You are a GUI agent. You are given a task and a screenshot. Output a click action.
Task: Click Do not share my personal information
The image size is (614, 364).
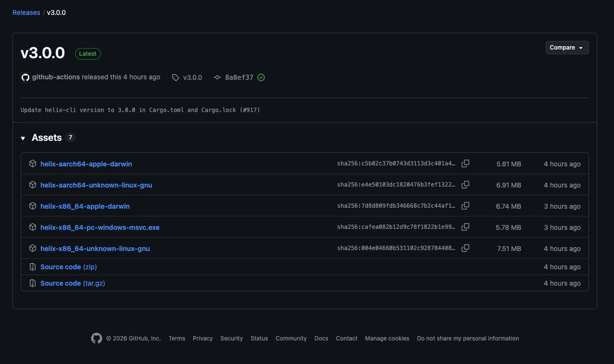[x=468, y=338]
